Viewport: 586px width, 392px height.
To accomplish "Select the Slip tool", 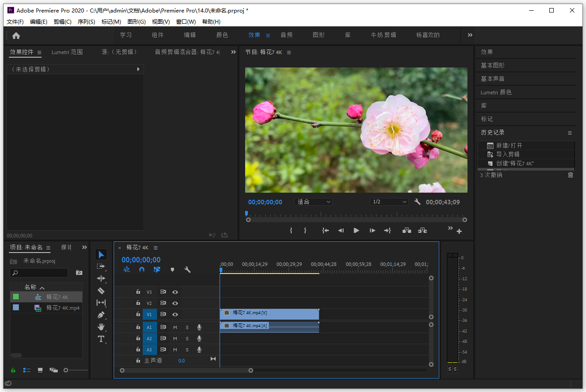I will click(101, 303).
